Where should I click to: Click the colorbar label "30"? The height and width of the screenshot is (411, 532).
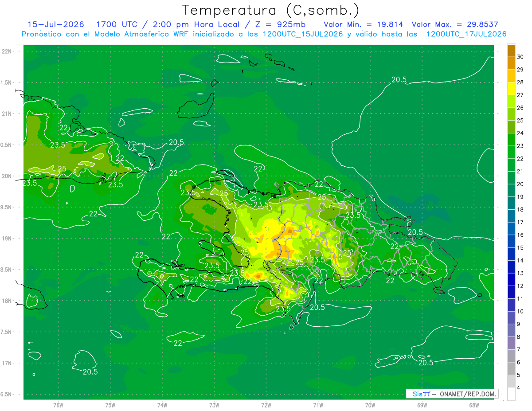[x=520, y=57]
